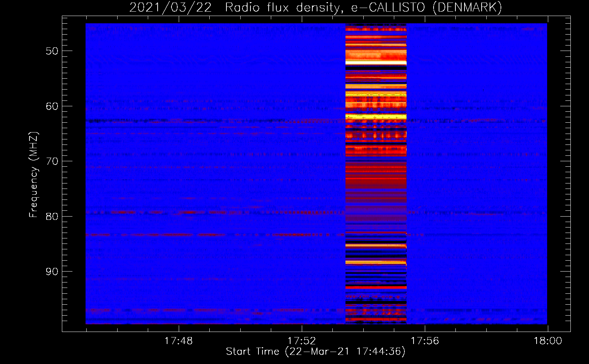
Task: Click the 'Start Time (22-Mar-21 17:44:36)' label
Action: click(316, 352)
